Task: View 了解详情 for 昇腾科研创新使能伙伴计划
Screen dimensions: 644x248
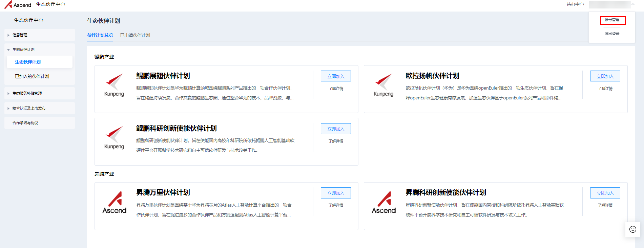Action: coord(605,205)
